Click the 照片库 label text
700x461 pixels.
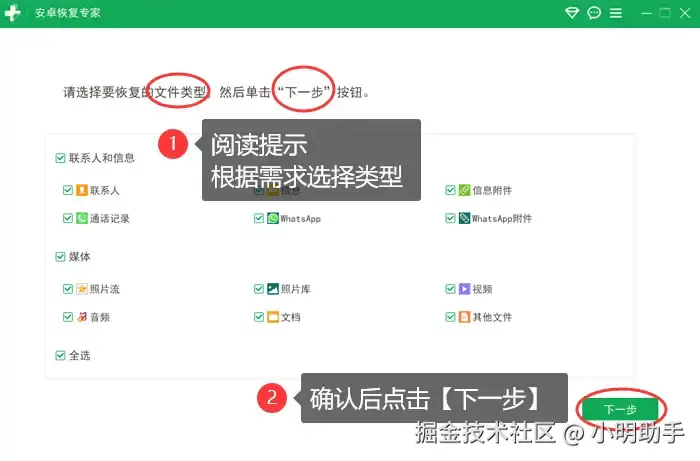(x=296, y=289)
